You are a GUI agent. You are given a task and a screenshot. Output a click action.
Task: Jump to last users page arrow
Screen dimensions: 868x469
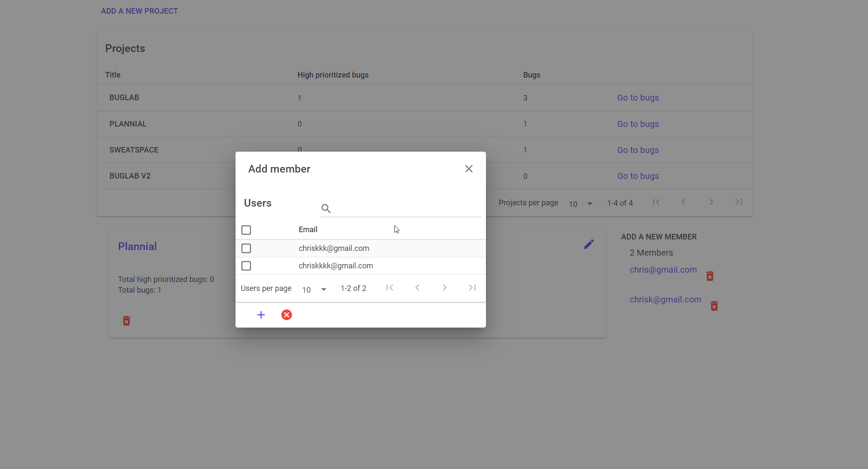pyautogui.click(x=472, y=288)
